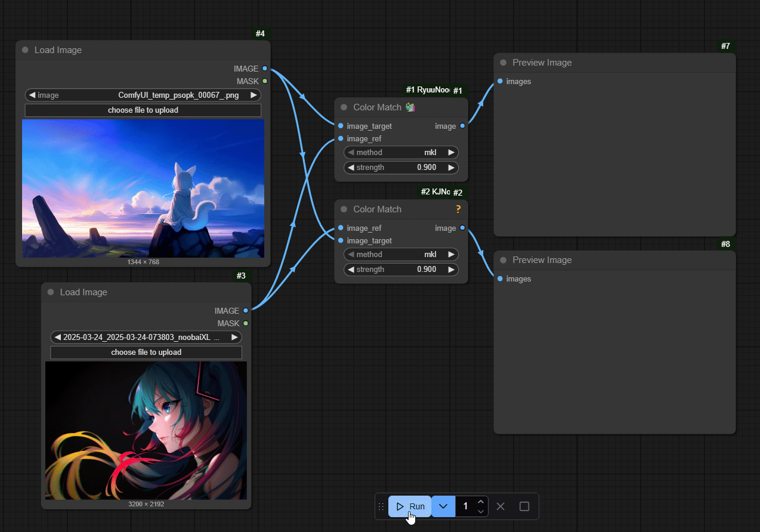Screen dimensions: 760x532
Task: Select previous image in node #3
Action: pos(57,337)
